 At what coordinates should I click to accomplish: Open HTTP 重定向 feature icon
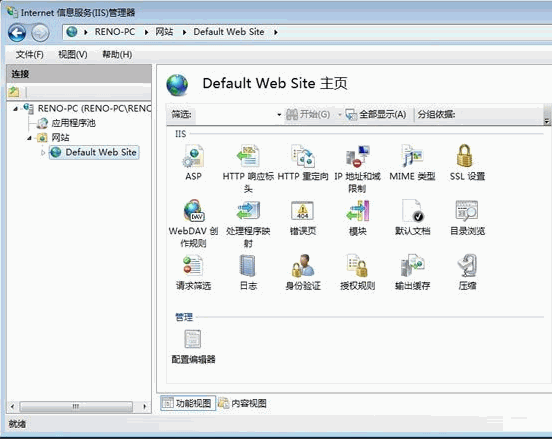(303, 156)
